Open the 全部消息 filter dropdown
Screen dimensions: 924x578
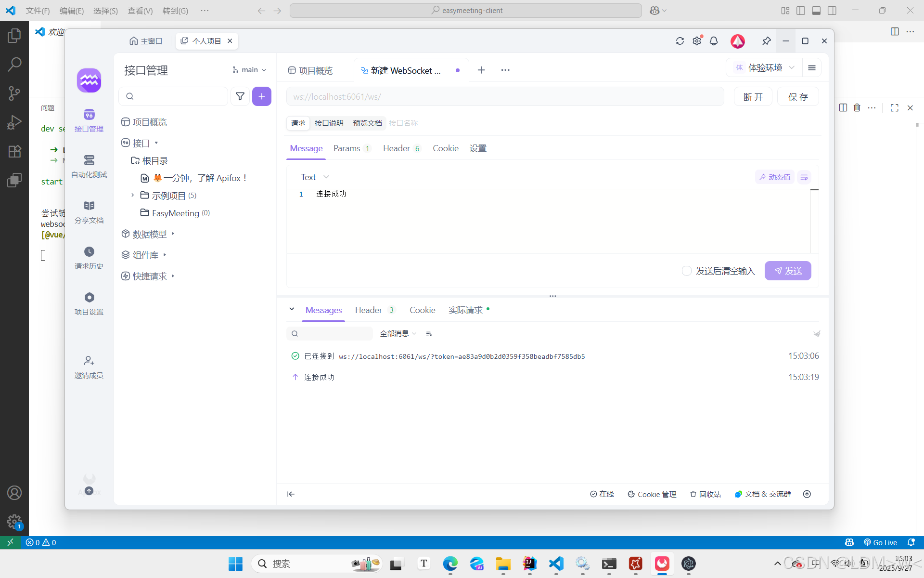click(398, 334)
